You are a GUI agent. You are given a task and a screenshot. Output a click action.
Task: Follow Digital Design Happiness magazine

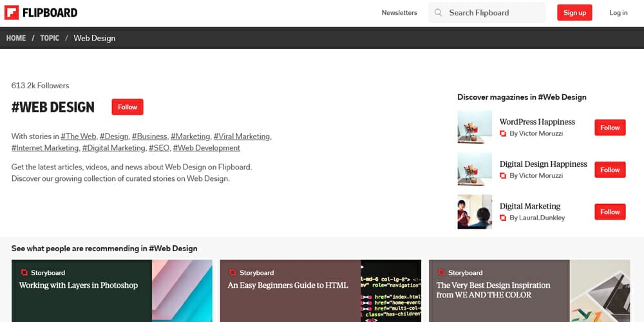pos(610,169)
